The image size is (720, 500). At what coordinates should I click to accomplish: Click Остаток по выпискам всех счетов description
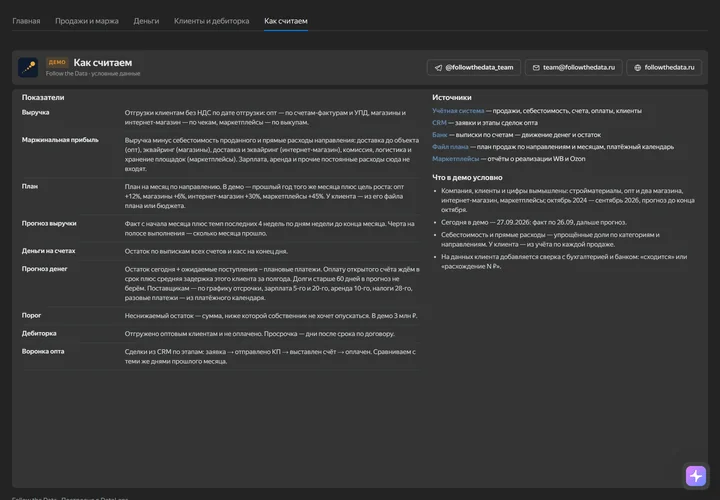(206, 251)
